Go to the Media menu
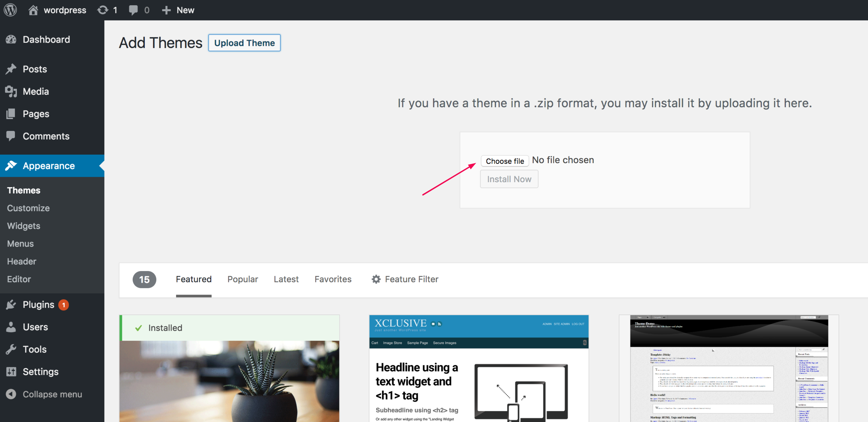 click(36, 91)
